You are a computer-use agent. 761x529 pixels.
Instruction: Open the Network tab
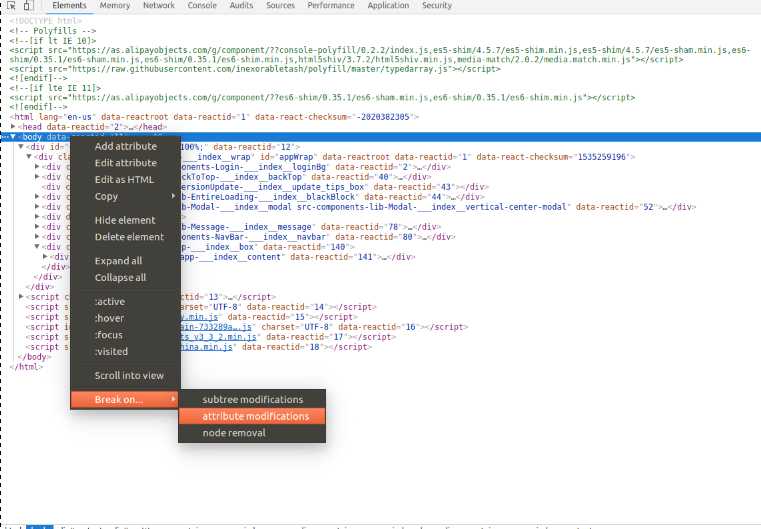tap(159, 6)
